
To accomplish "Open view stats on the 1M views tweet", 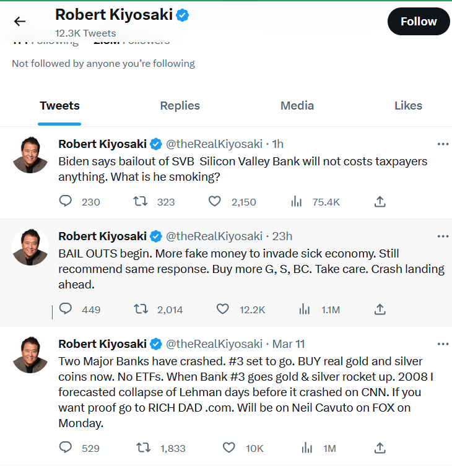I will coord(306,448).
